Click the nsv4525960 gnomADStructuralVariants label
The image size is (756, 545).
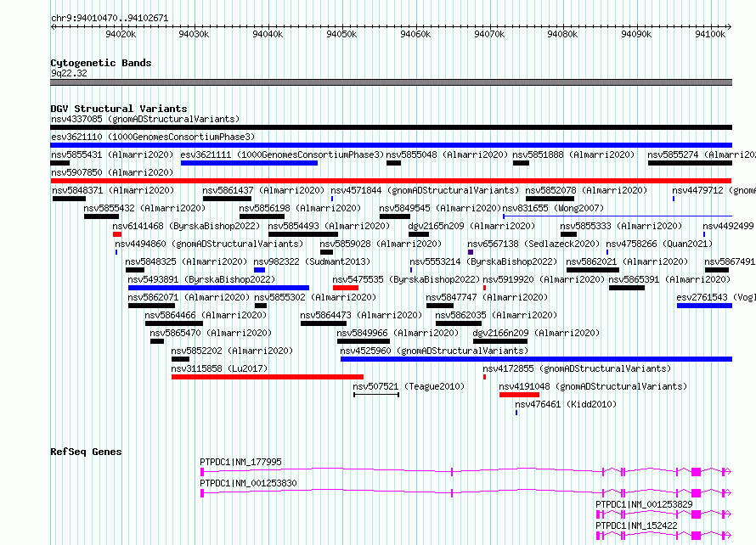(434, 351)
